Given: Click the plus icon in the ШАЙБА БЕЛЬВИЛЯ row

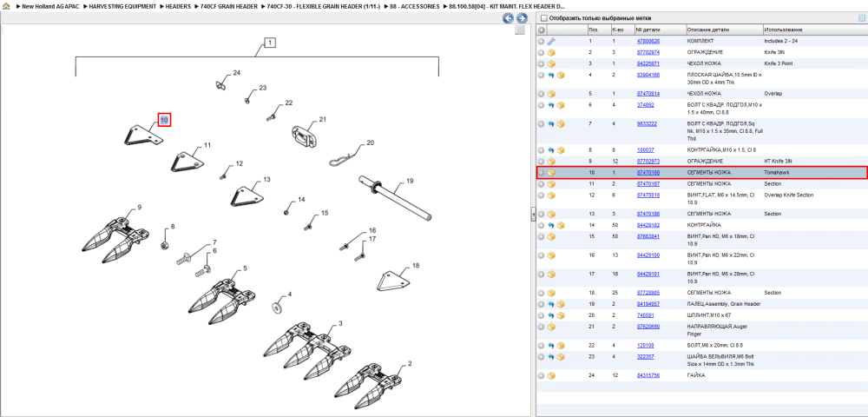Looking at the screenshot, I should click(x=541, y=357).
